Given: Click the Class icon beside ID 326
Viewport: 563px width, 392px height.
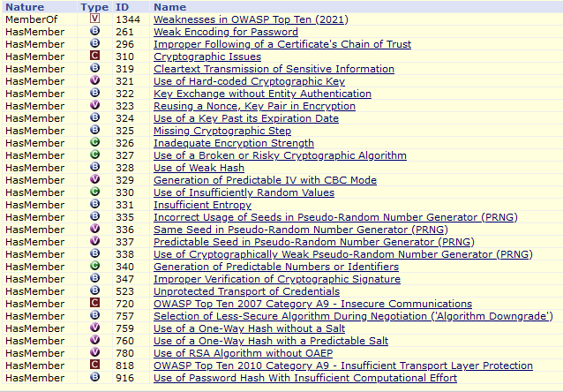Looking at the screenshot, I should [94, 142].
